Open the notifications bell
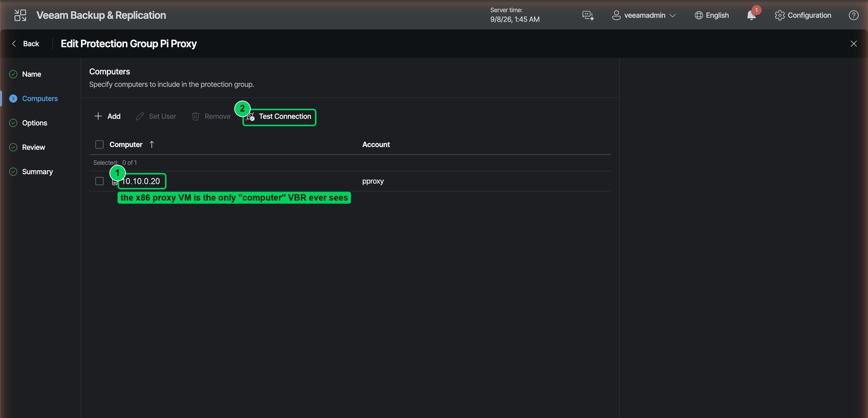 pyautogui.click(x=751, y=15)
